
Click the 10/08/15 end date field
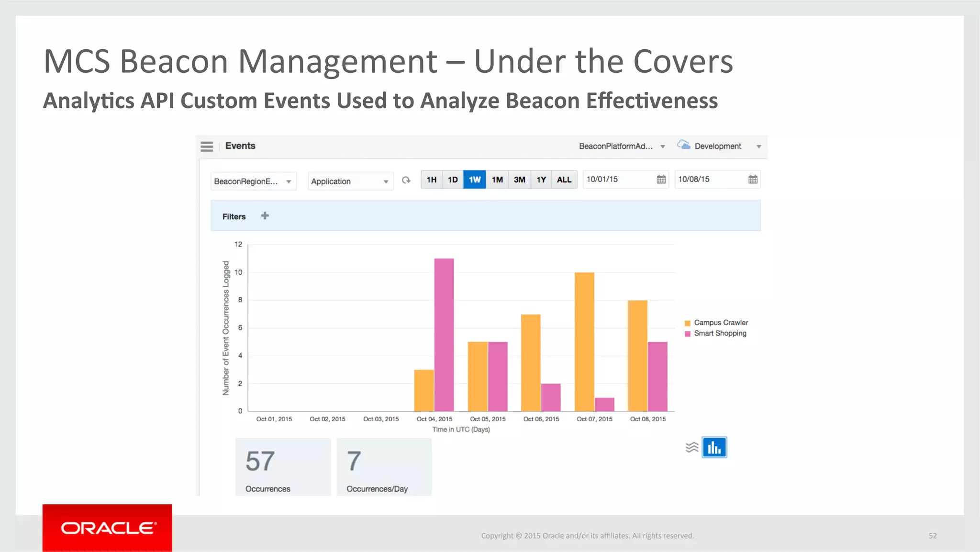(718, 180)
